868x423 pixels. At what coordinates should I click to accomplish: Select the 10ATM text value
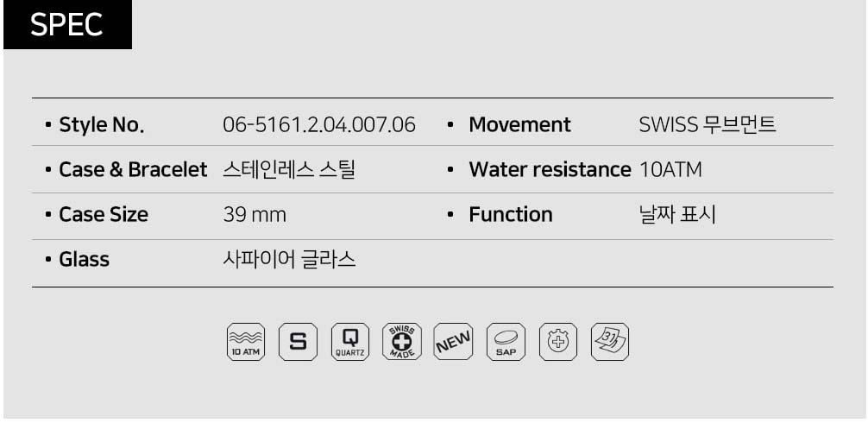tap(670, 169)
